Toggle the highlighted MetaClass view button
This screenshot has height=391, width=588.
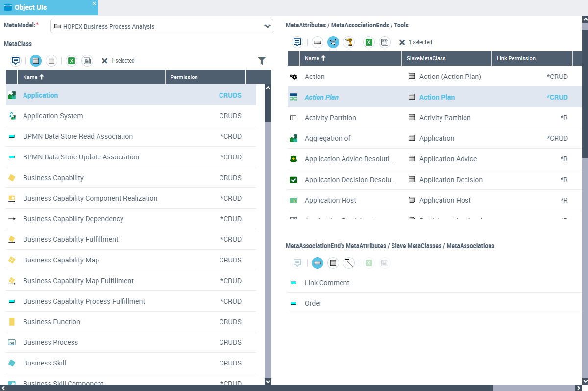click(36, 61)
